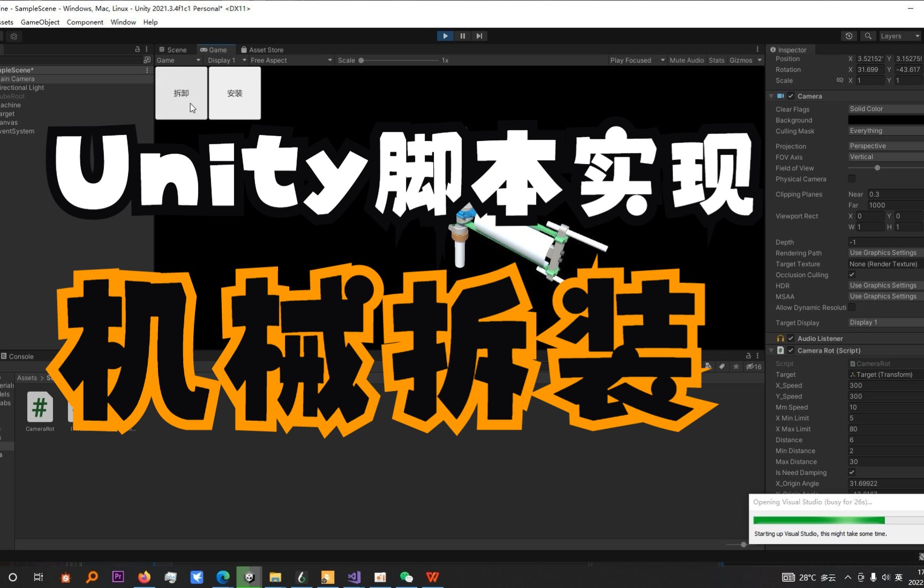Open the SampleScene row options menu
The width and height of the screenshot is (924, 588).
click(147, 70)
